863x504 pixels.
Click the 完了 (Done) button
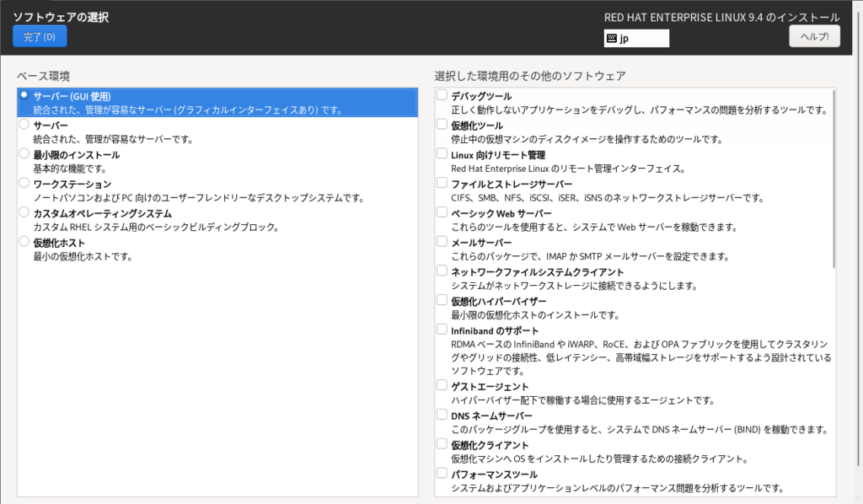(x=39, y=36)
